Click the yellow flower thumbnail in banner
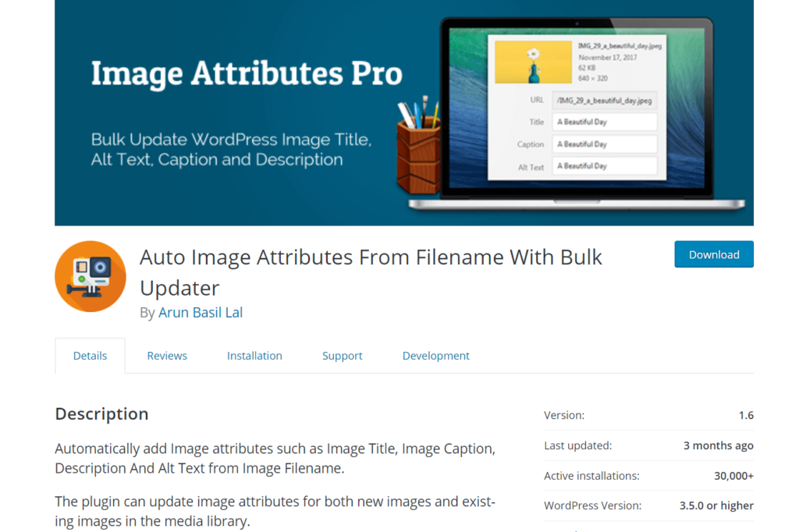Screen dimensions: 799x532 [x=533, y=62]
